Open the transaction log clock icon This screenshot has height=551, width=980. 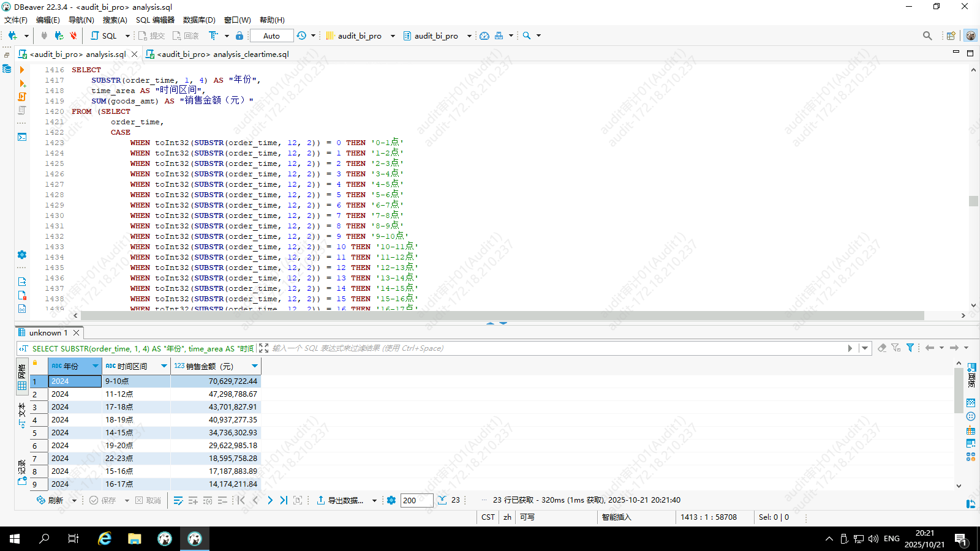click(x=301, y=36)
